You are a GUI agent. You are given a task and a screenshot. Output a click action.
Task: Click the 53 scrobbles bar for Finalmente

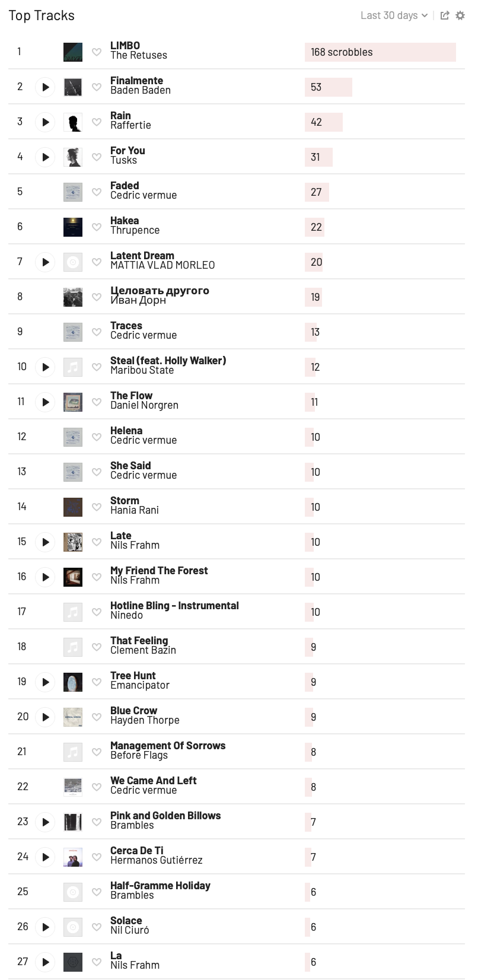pos(329,87)
